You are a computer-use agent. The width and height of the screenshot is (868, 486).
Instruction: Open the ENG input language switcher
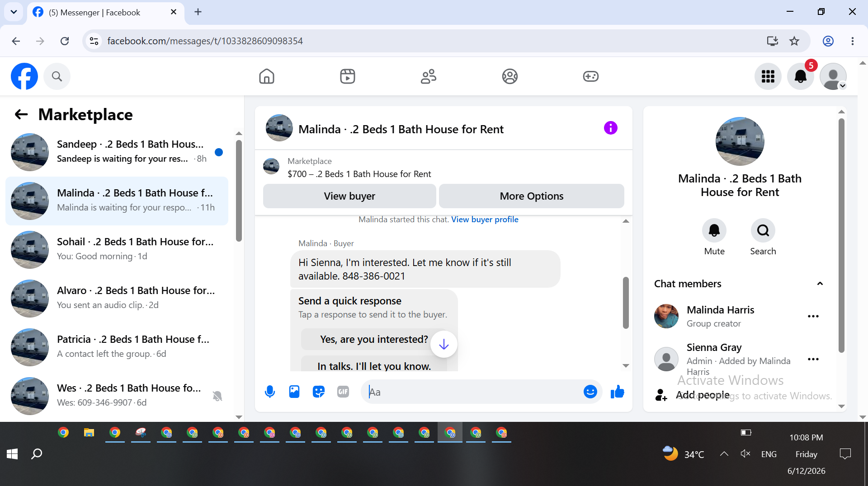(769, 454)
